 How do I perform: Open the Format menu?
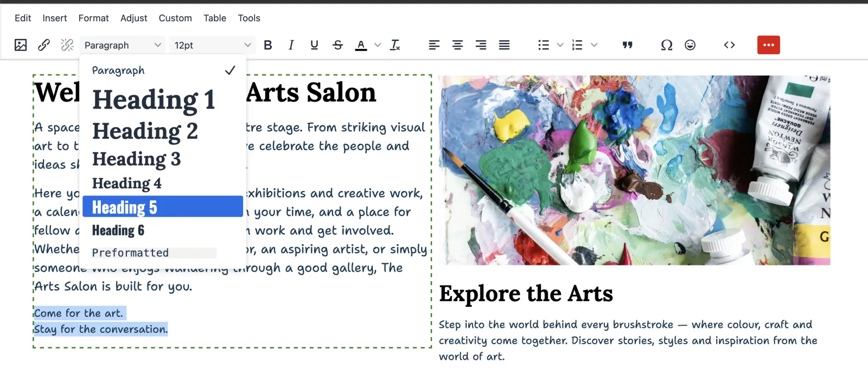point(94,18)
